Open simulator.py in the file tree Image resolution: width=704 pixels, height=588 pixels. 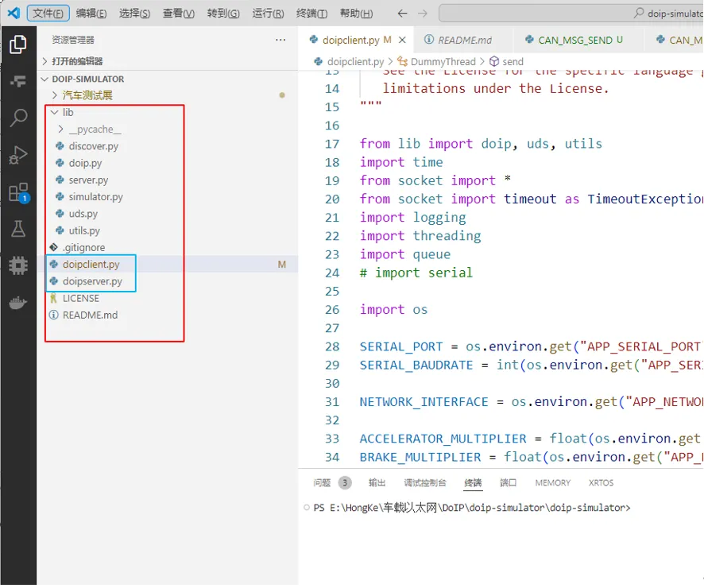pos(95,197)
